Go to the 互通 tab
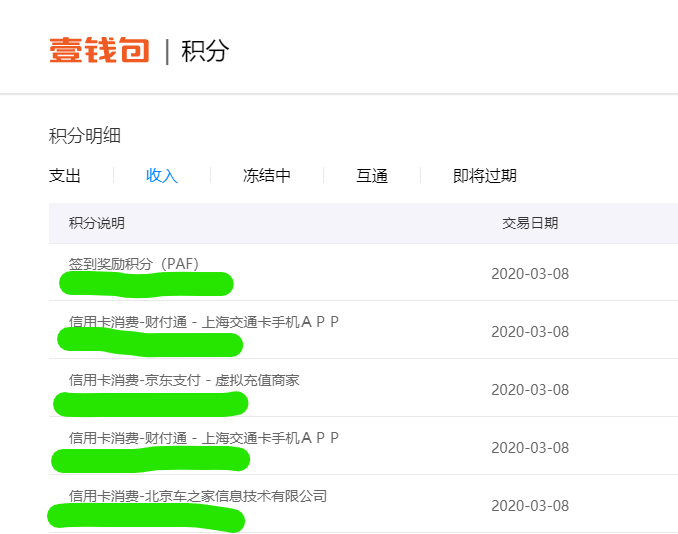678x534 pixels. (x=372, y=176)
